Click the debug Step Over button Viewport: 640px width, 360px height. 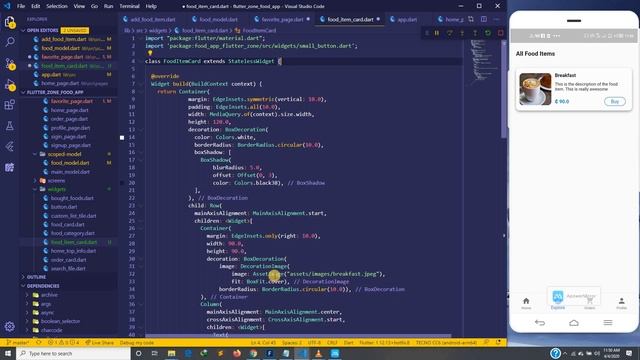pyautogui.click(x=449, y=33)
